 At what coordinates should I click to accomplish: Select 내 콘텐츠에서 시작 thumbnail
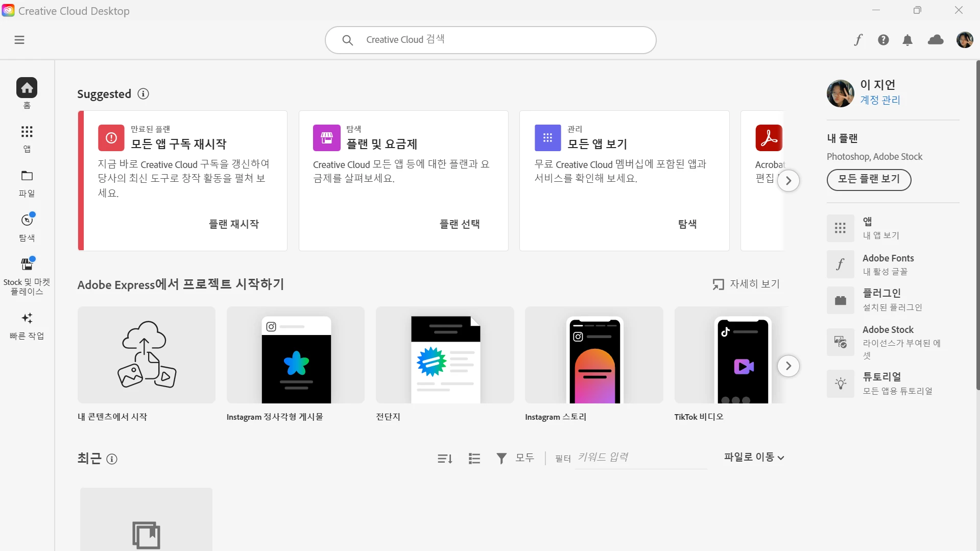click(x=147, y=354)
